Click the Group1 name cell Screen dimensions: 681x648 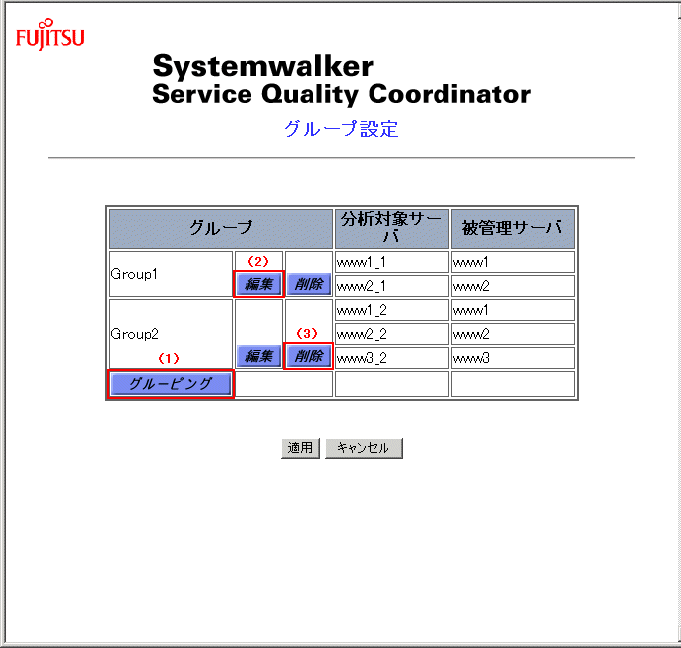[170, 274]
